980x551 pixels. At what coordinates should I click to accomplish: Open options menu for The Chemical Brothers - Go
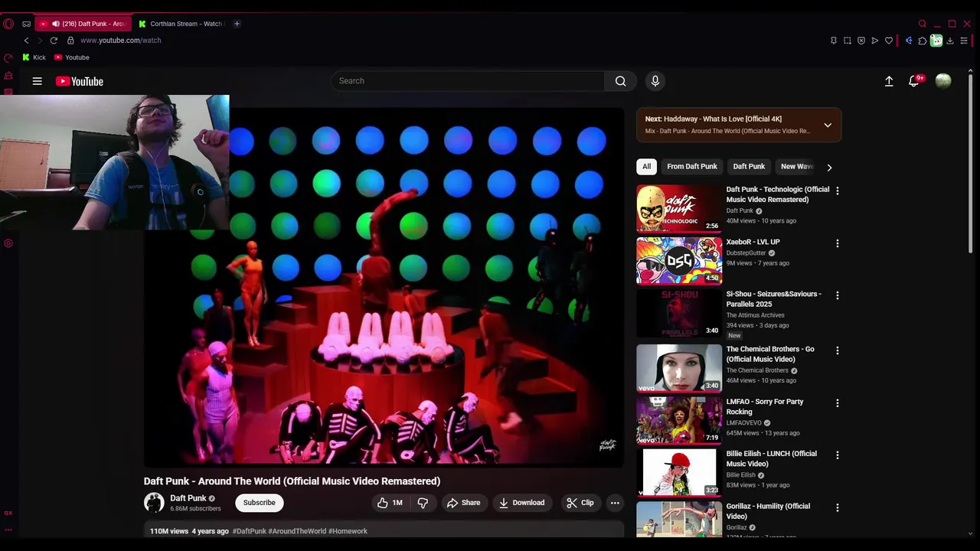point(837,350)
